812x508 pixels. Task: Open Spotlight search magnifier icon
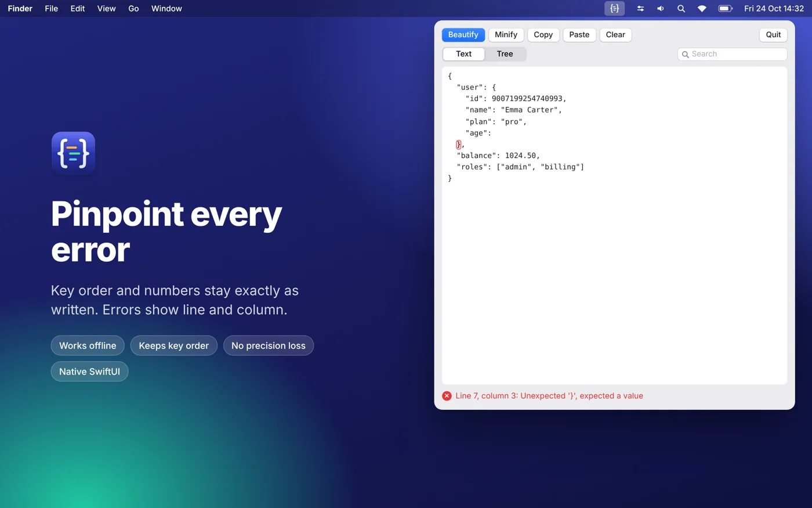pyautogui.click(x=681, y=9)
